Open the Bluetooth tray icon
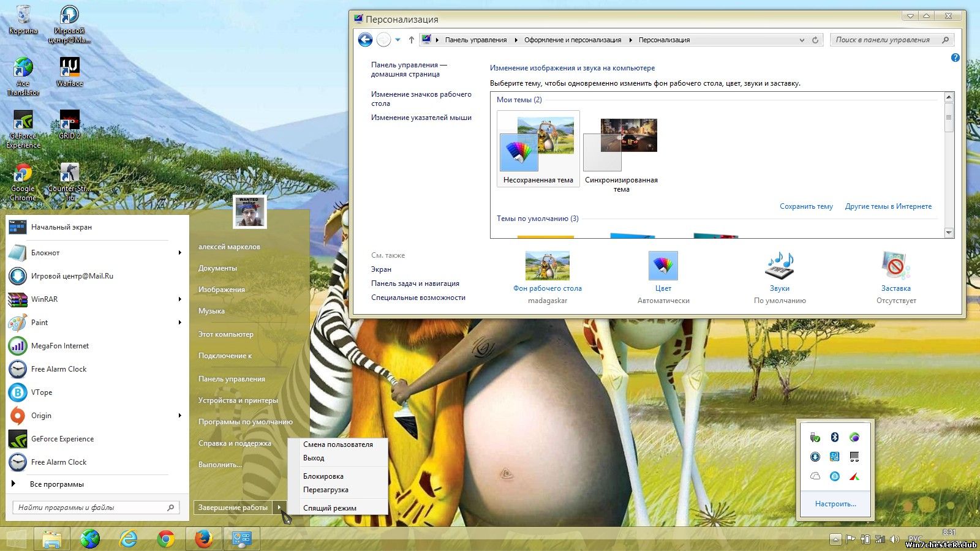This screenshot has width=980, height=551. point(834,437)
